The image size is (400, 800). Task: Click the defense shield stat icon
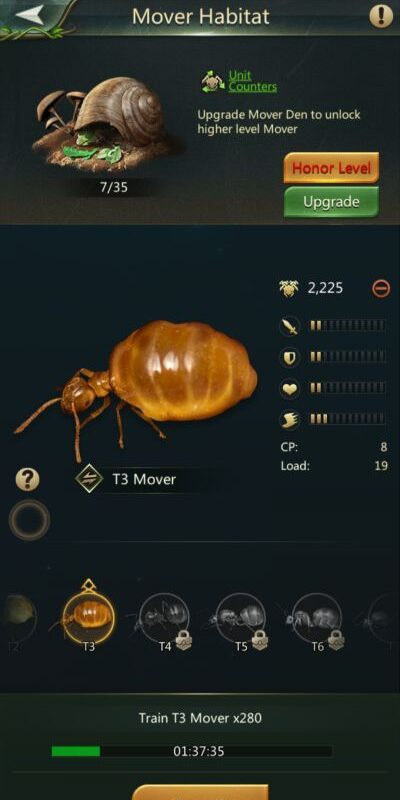coord(290,357)
